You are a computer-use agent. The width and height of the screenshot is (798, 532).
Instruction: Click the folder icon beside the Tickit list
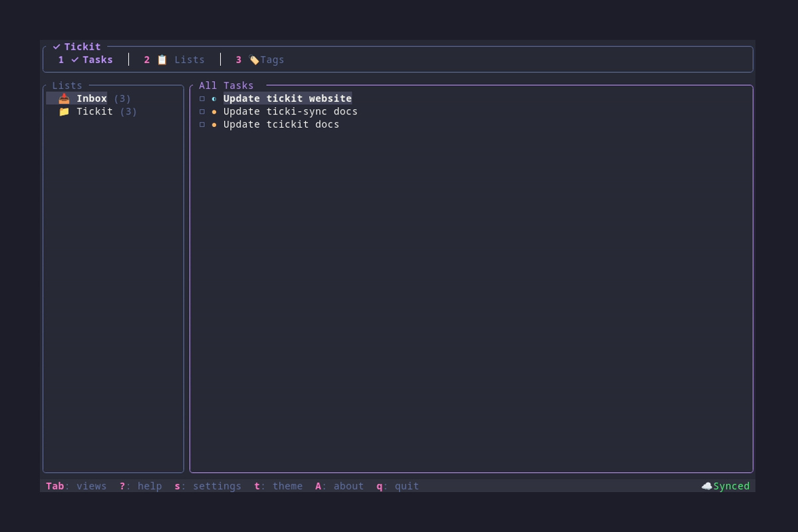[64, 111]
